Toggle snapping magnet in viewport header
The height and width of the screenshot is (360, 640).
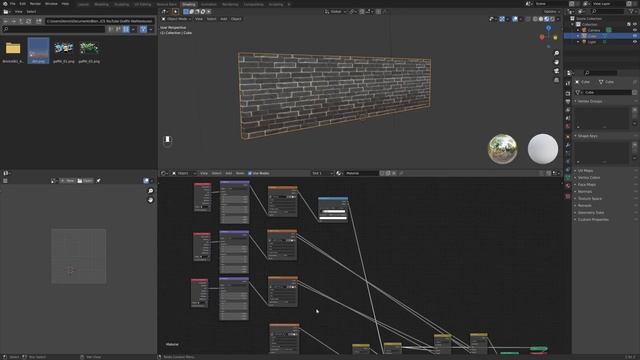[x=362, y=12]
